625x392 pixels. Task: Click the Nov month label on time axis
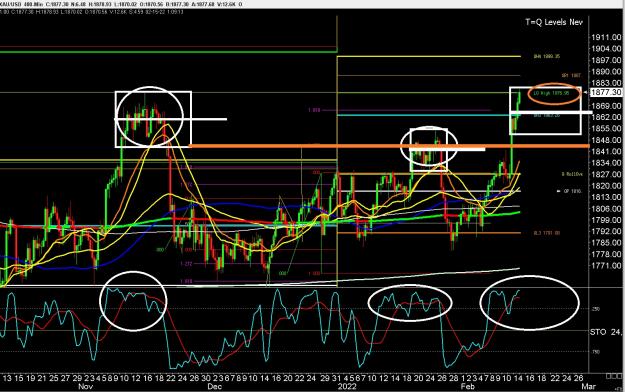click(x=86, y=386)
